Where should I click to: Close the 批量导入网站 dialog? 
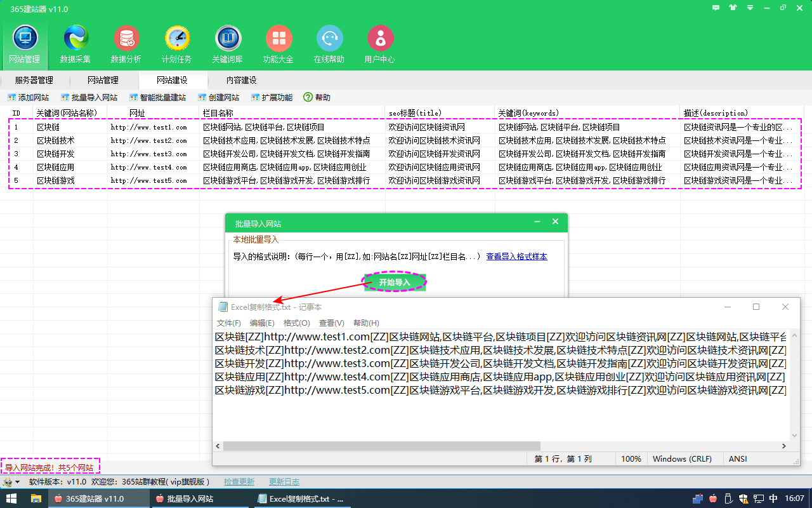(555, 222)
